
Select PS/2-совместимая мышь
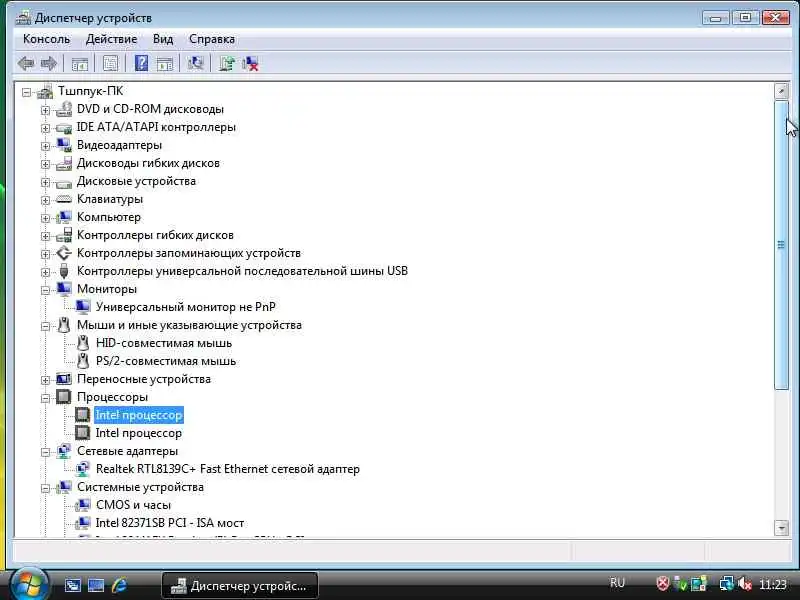[x=166, y=361]
